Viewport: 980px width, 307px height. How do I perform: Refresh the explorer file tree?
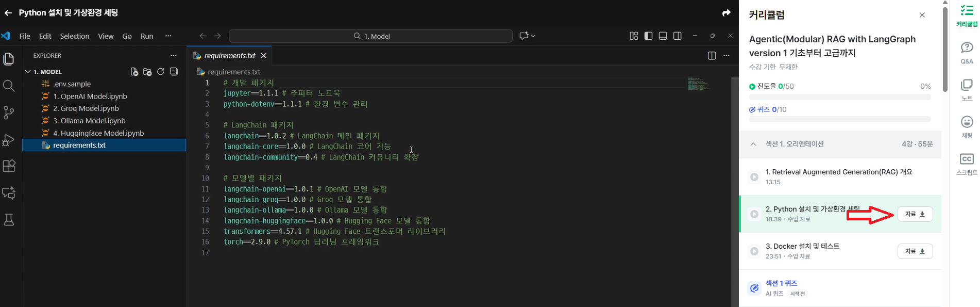pyautogui.click(x=161, y=72)
